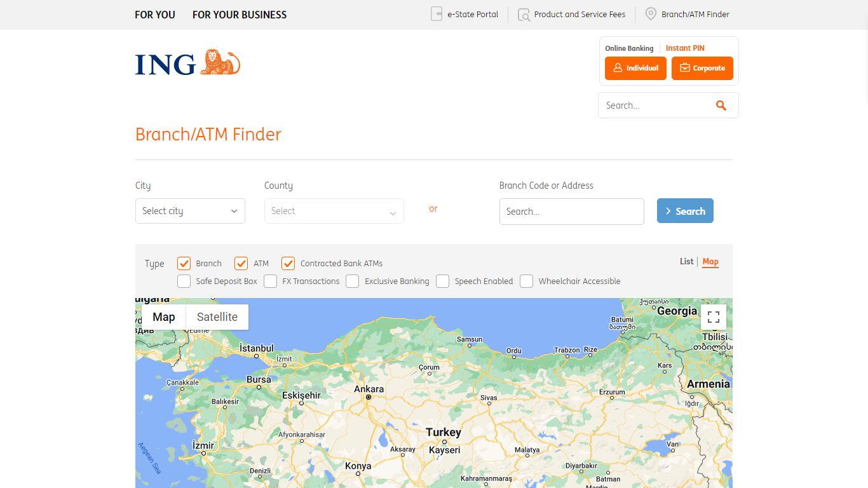This screenshot has width=868, height=488.
Task: Open the FOR YOUR BUSINESS menu
Action: [240, 15]
